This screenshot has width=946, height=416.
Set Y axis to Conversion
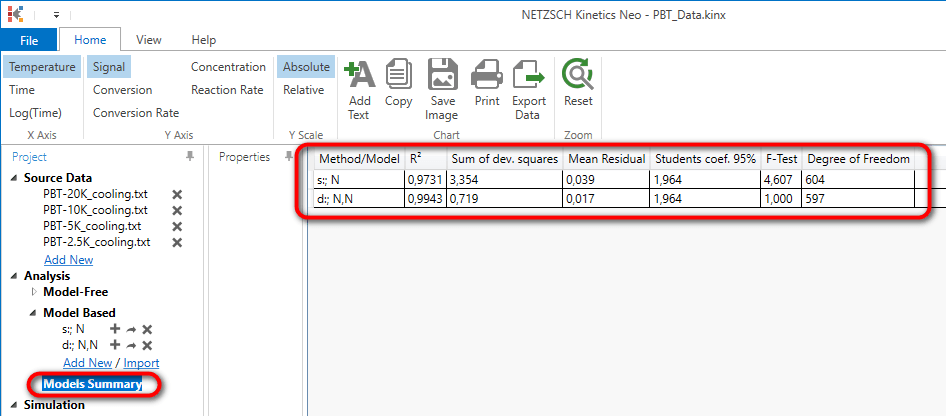pyautogui.click(x=122, y=90)
